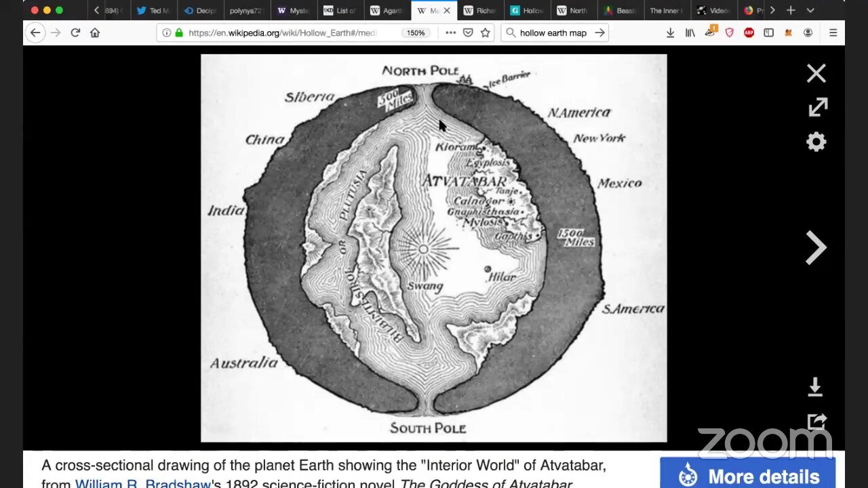The height and width of the screenshot is (488, 868).
Task: Switch to the List of tab
Action: (x=341, y=10)
